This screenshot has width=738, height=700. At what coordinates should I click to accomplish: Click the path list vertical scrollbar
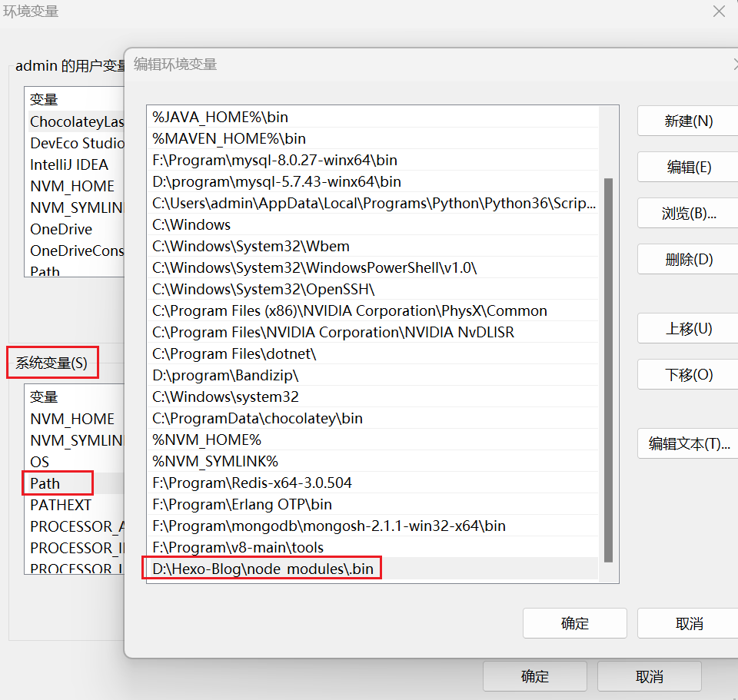click(609, 369)
